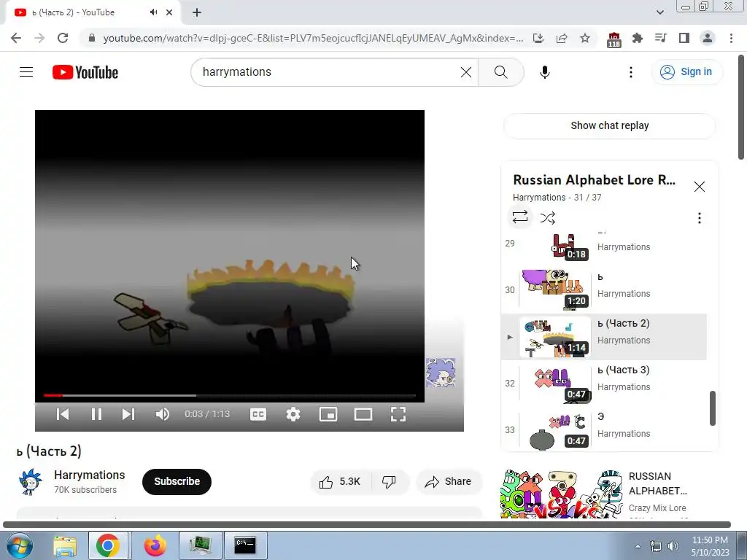Select playlist video ь (Часть 3)
The height and width of the screenshot is (560, 747).
click(604, 383)
